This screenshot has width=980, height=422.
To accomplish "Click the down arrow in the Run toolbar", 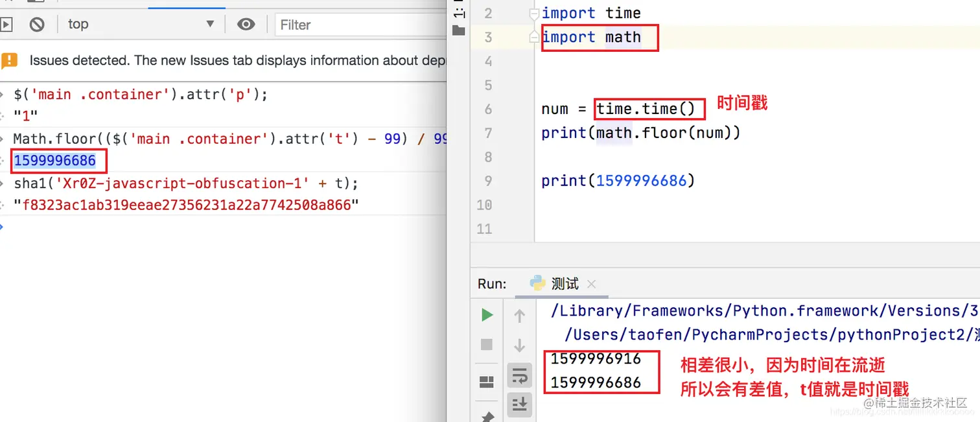I will pos(519,344).
